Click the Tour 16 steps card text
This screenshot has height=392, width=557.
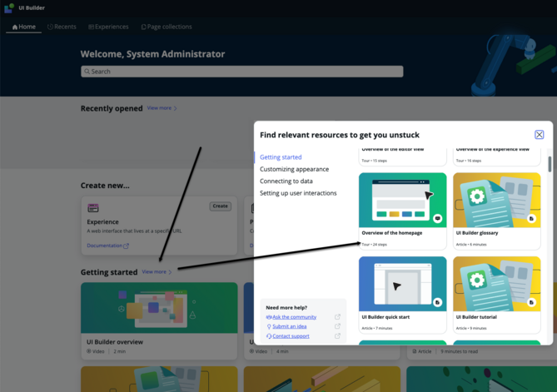(x=469, y=161)
